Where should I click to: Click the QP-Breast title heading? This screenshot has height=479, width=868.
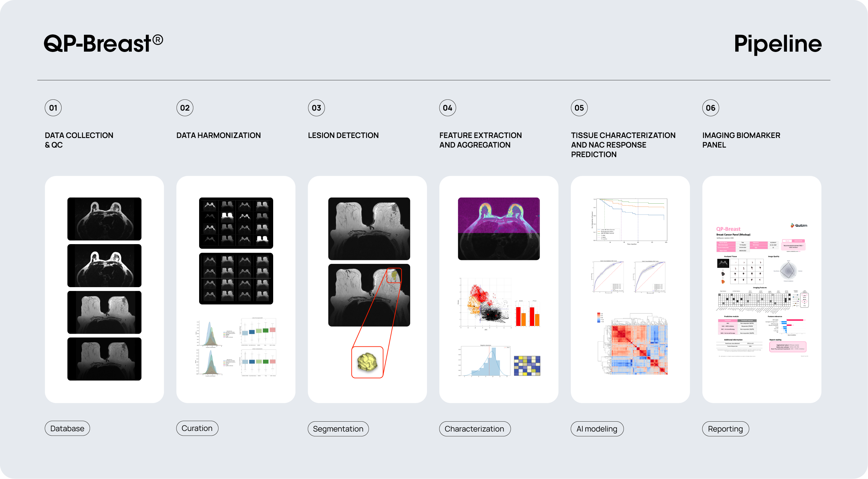click(x=103, y=44)
